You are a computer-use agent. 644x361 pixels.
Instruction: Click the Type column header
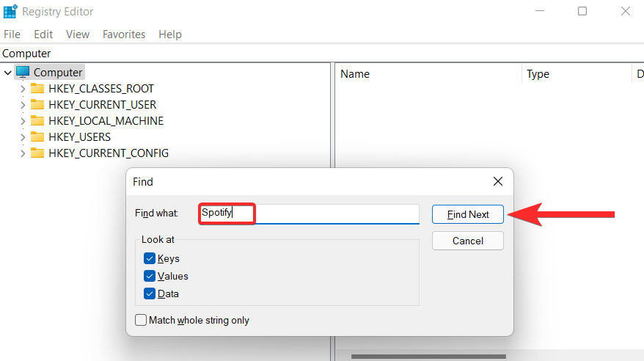(577, 74)
